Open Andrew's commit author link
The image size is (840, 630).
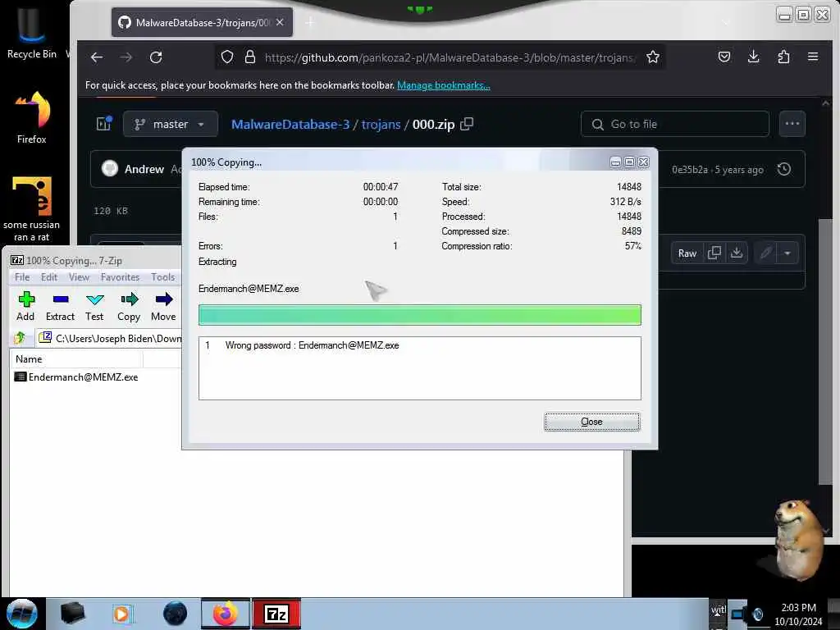point(144,169)
